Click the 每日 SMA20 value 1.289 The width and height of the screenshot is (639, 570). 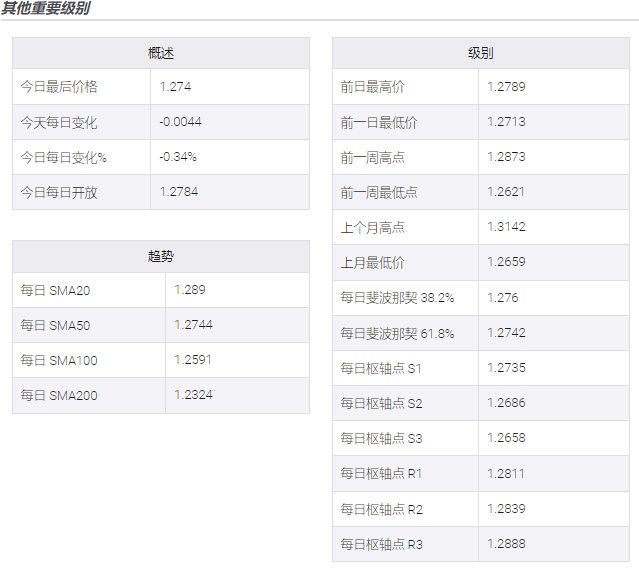click(x=189, y=290)
